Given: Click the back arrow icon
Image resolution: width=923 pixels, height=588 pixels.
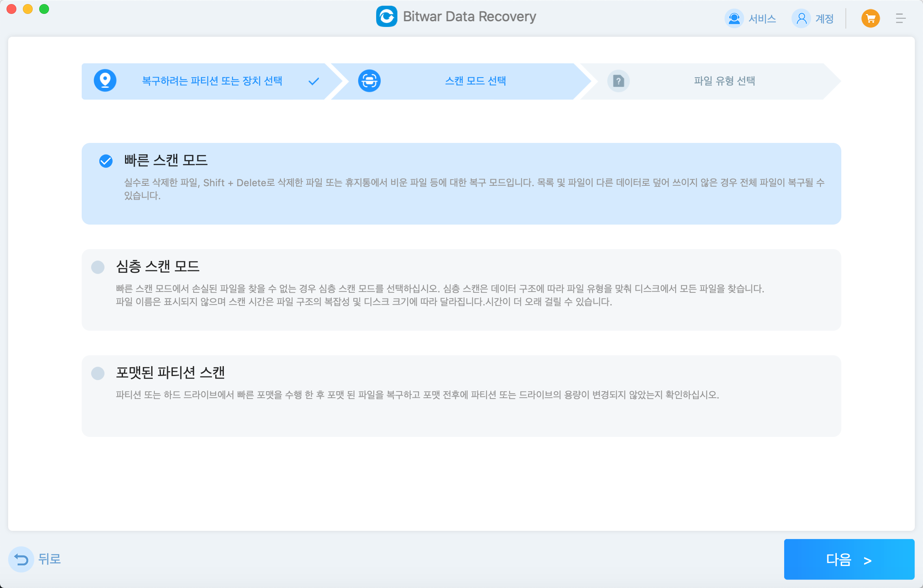Looking at the screenshot, I should tap(21, 559).
